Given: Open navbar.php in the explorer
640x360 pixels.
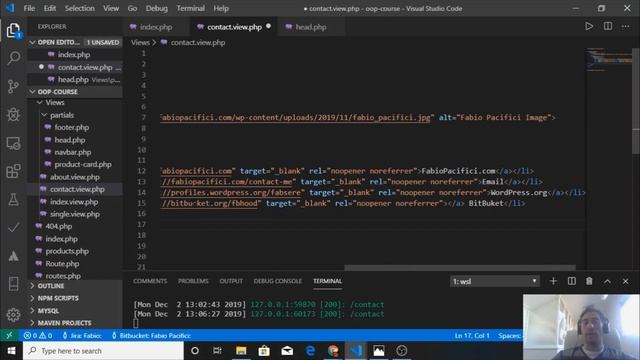Looking at the screenshot, I should [x=75, y=152].
